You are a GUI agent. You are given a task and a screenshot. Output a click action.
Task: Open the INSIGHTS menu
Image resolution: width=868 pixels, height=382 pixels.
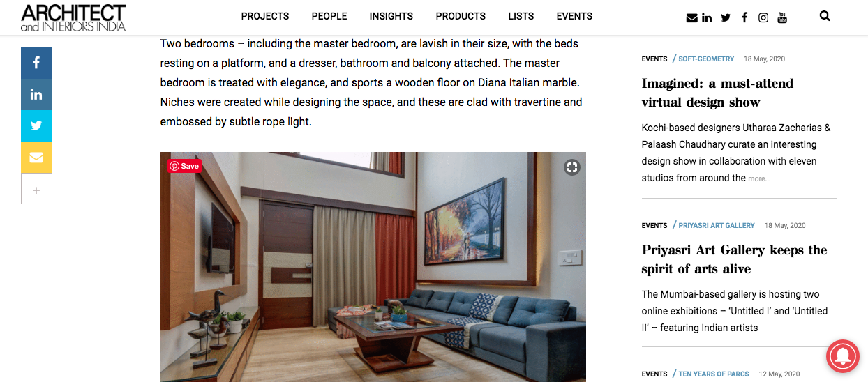click(391, 16)
